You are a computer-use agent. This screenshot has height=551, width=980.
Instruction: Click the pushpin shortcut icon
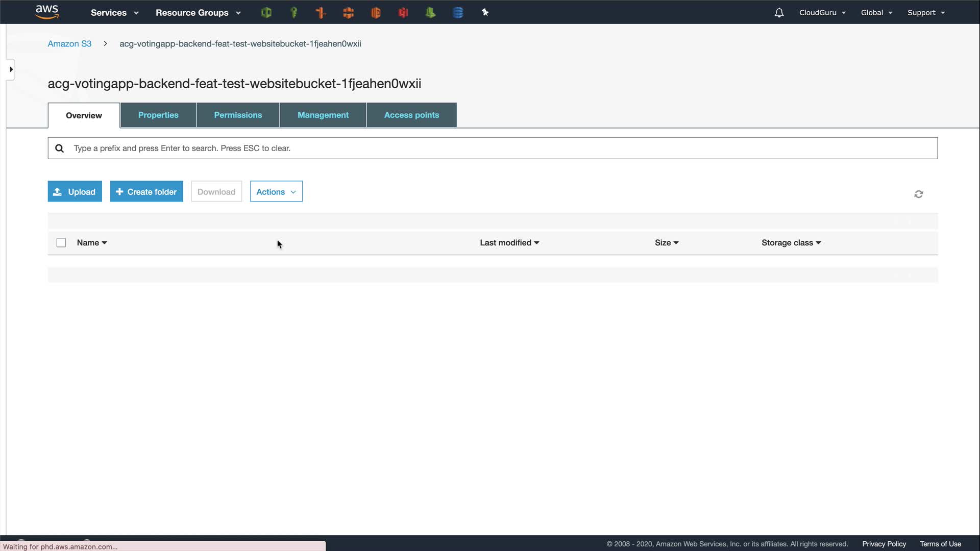485,13
